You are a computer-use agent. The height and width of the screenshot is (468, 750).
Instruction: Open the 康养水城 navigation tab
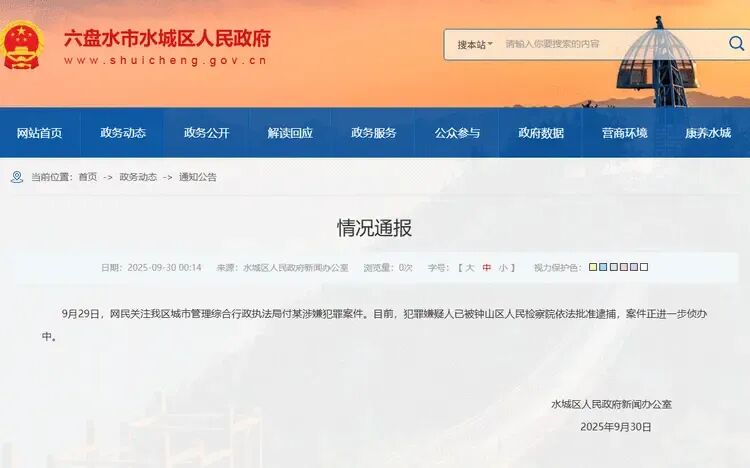[x=708, y=133]
